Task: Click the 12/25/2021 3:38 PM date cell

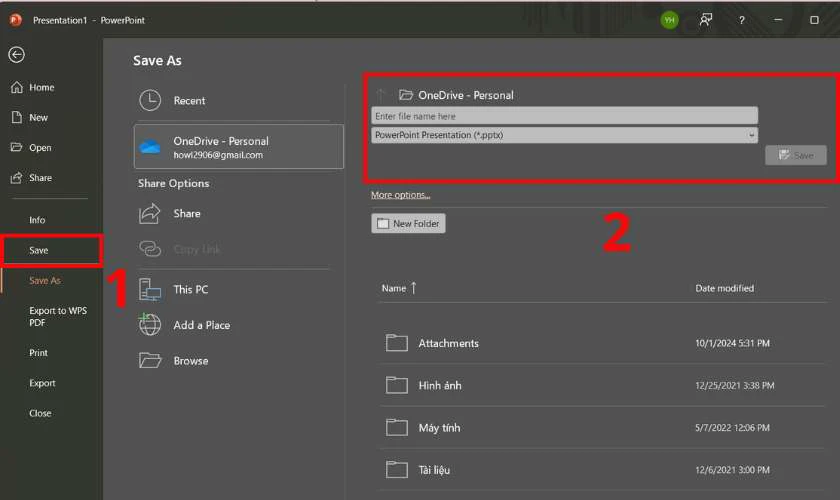Action: click(734, 385)
